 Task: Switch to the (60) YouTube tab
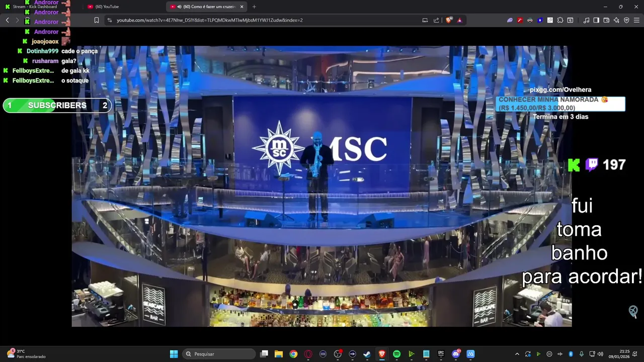(x=123, y=7)
